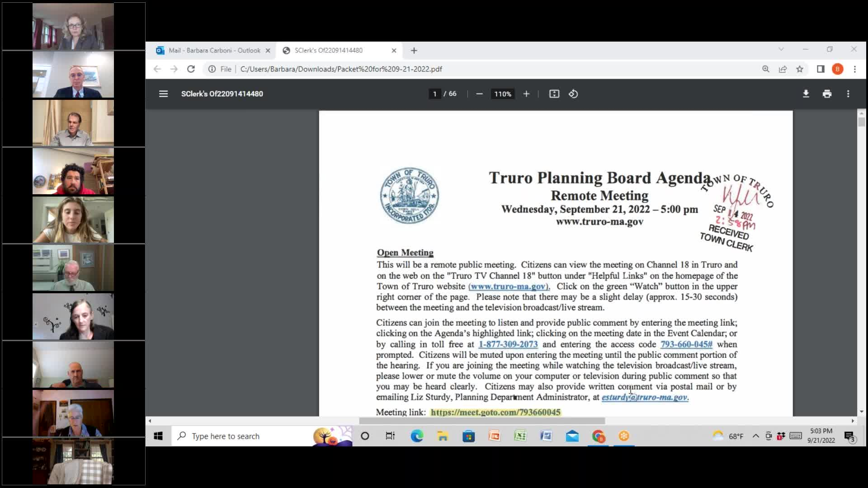Zoom in on the PDF
Viewport: 868px width, 488px height.
[526, 94]
